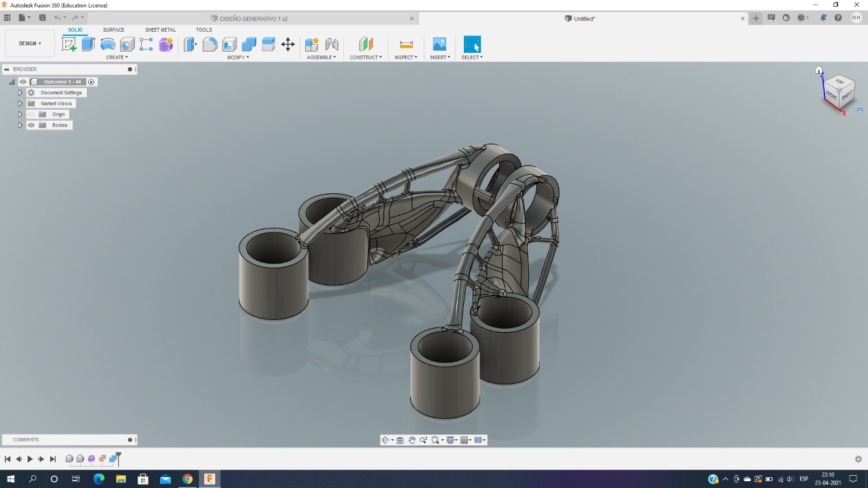Click the Measure tool icon

[x=406, y=45]
